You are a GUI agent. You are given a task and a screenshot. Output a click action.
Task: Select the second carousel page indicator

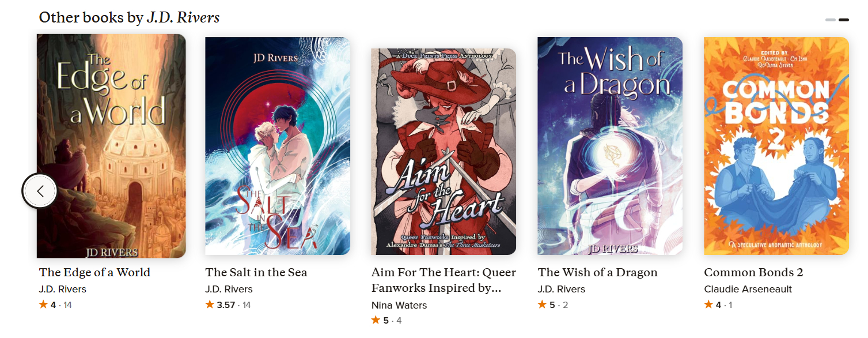[x=844, y=20]
